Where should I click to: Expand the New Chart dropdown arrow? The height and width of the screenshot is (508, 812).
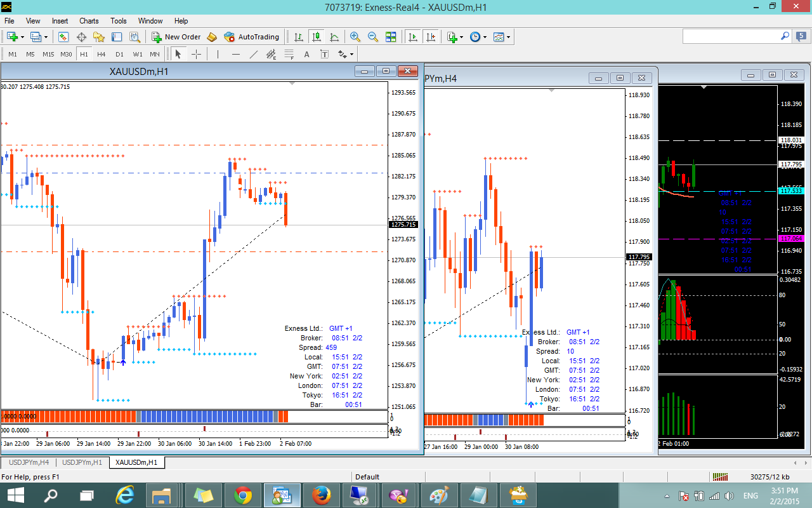[x=22, y=37]
